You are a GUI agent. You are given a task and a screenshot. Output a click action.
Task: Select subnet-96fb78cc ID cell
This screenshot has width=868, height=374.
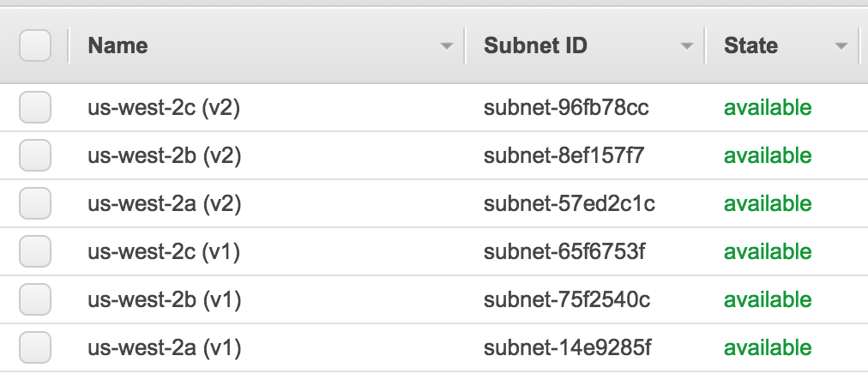566,108
